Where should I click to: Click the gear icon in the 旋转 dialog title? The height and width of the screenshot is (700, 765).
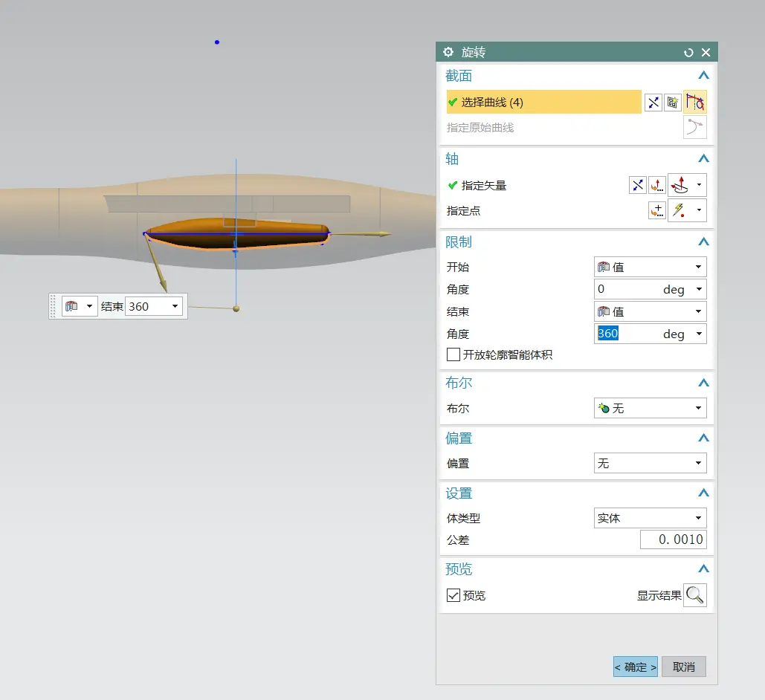(x=448, y=52)
